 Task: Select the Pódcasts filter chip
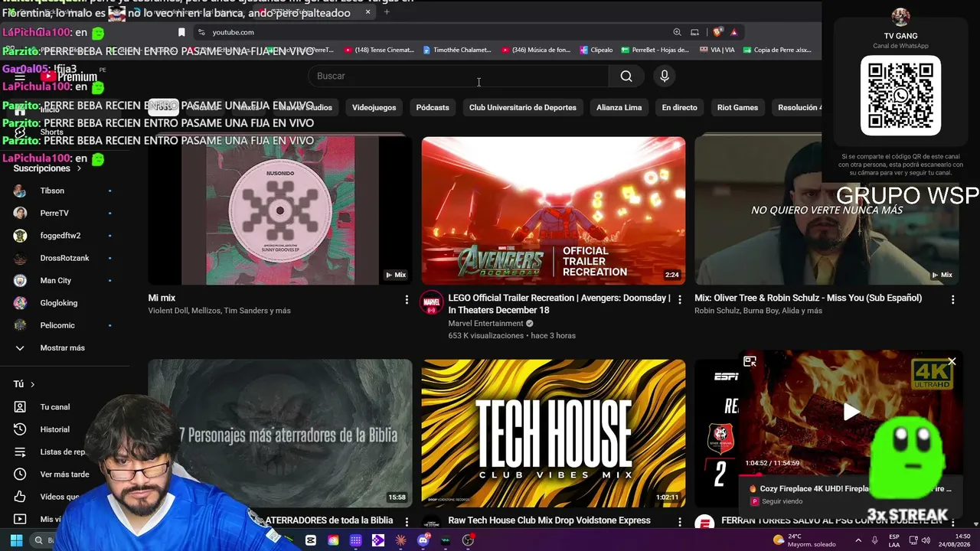[433, 108]
